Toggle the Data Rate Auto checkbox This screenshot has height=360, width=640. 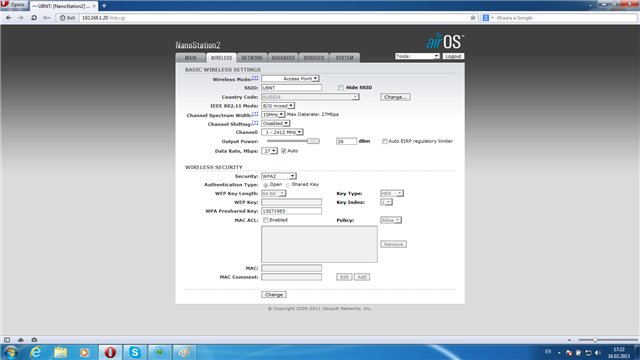tap(284, 151)
